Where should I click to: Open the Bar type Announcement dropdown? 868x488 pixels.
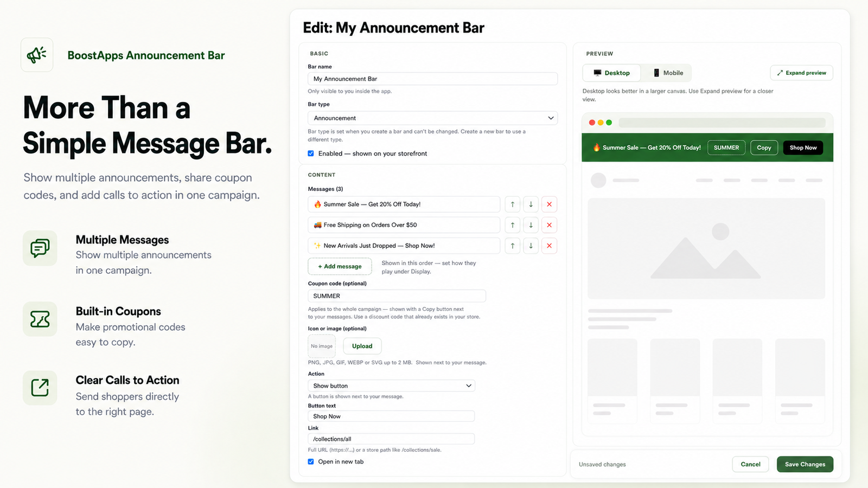pos(432,118)
